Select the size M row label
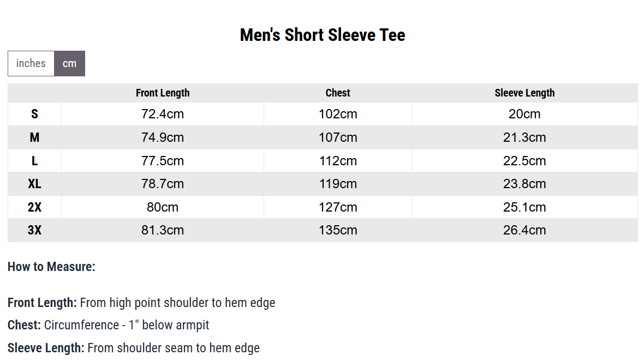644x361 pixels. (34, 137)
